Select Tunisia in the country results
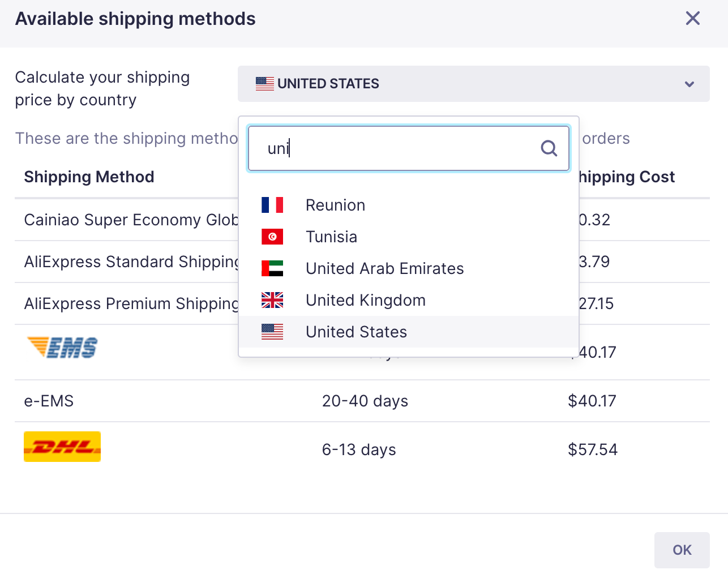 pyautogui.click(x=331, y=237)
